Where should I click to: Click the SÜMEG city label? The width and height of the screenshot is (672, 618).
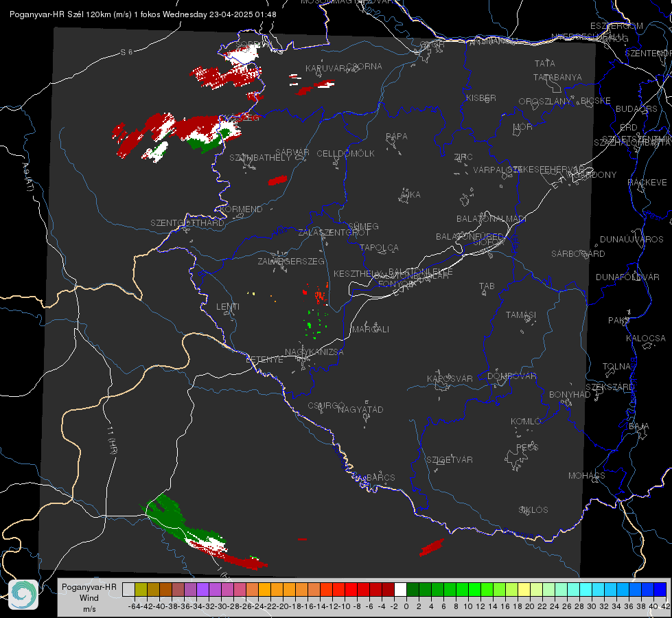pyautogui.click(x=363, y=226)
